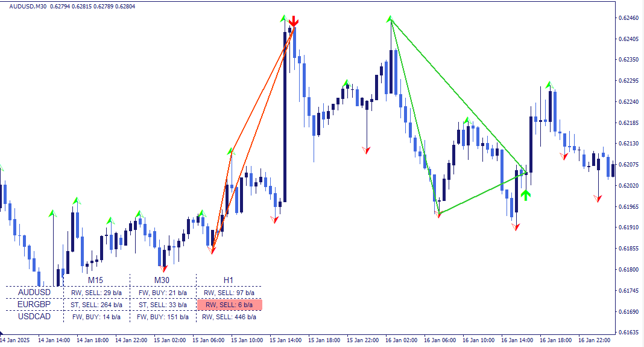Click the 0.62460 price scale label
Viewport: 644px width, 347px height.
629,18
